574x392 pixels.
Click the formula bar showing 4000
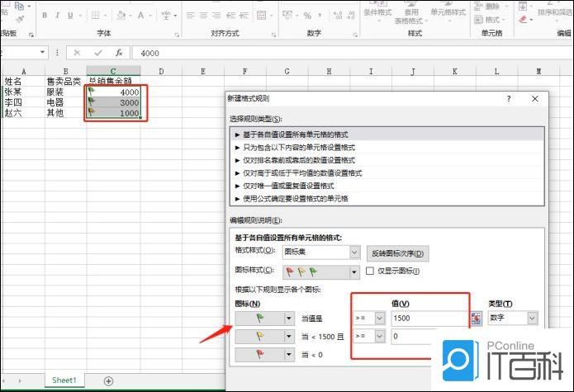352,53
